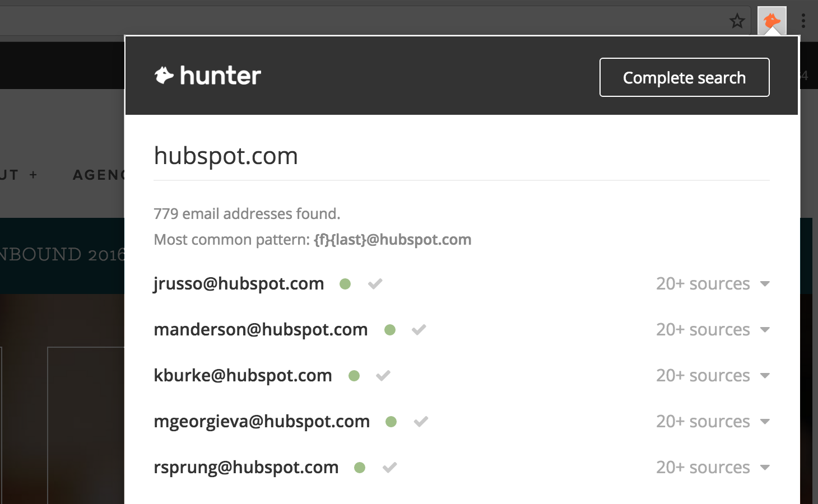The height and width of the screenshot is (504, 818).
Task: Open the Chrome three-dot menu
Action: [803, 21]
